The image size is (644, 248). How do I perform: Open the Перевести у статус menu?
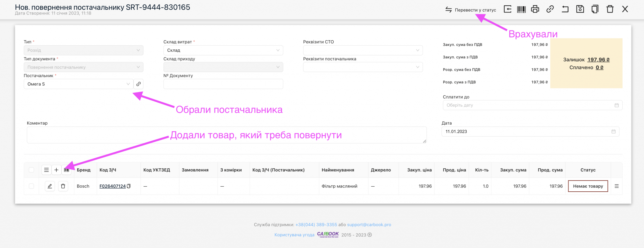pyautogui.click(x=471, y=10)
